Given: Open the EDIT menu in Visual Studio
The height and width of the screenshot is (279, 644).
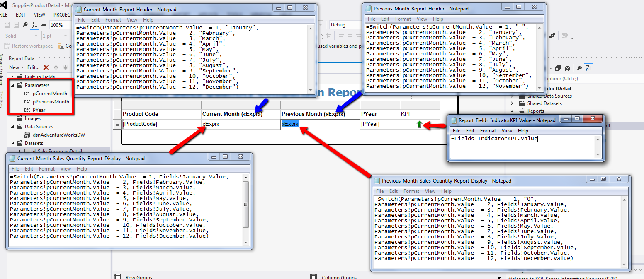Looking at the screenshot, I should pos(21,15).
